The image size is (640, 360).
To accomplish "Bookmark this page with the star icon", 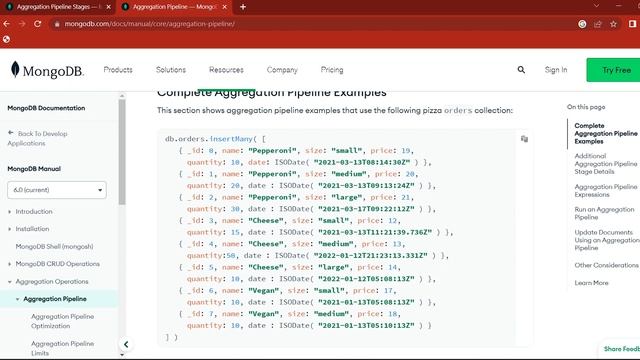I will point(613,24).
